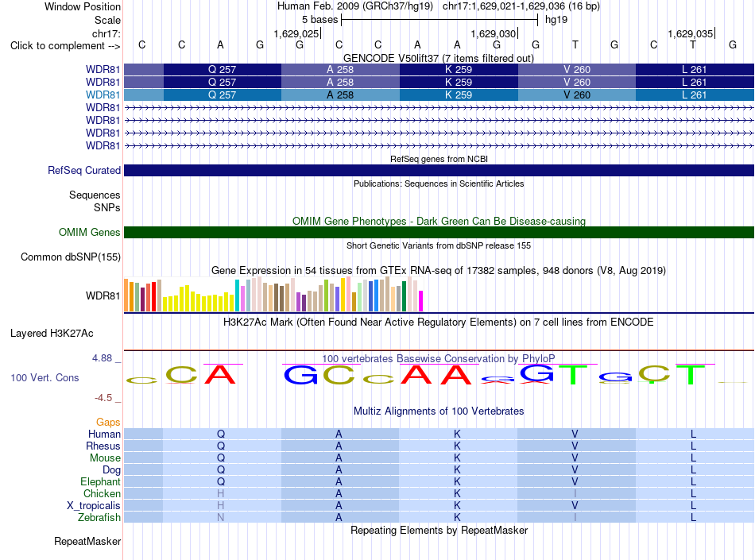Click the RefSeq genes from NCBI title
This screenshot has height=560, width=755.
coord(439,159)
